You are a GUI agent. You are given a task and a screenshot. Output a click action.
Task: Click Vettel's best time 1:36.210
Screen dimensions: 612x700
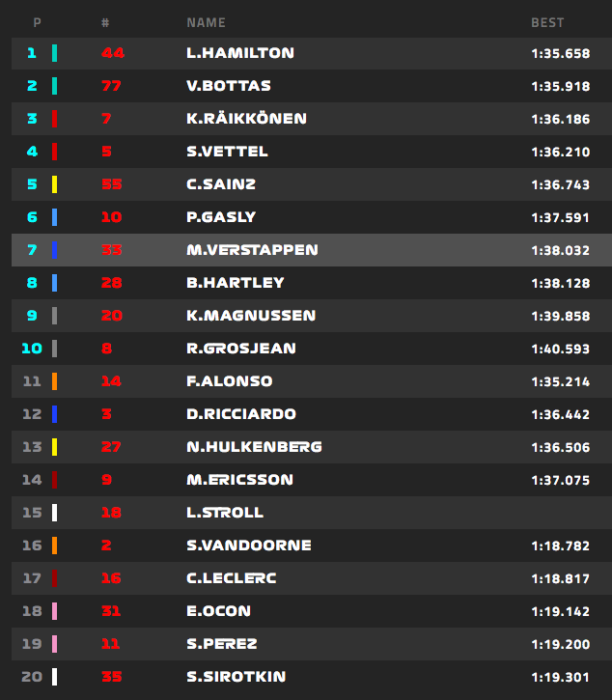click(559, 152)
